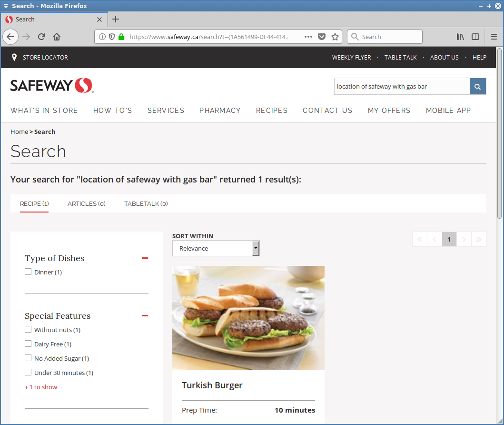
Task: Open the HOW TO'S menu
Action: click(x=112, y=111)
